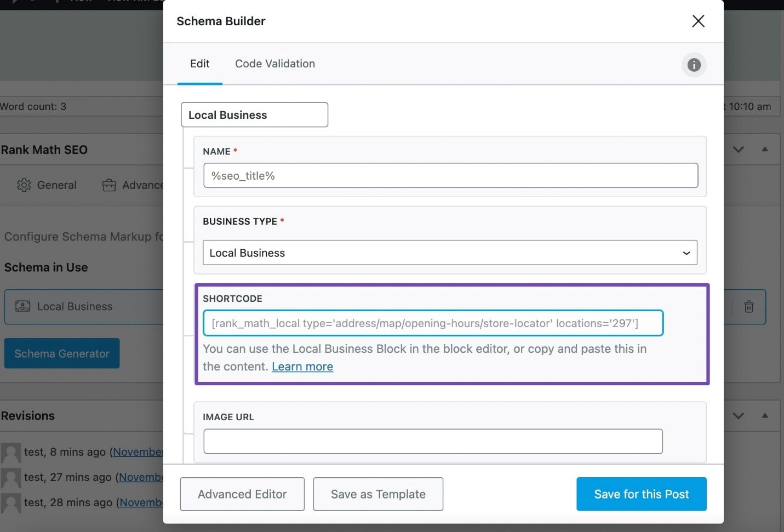The width and height of the screenshot is (784, 532).
Task: Click the Image URL input field
Action: coord(433,442)
